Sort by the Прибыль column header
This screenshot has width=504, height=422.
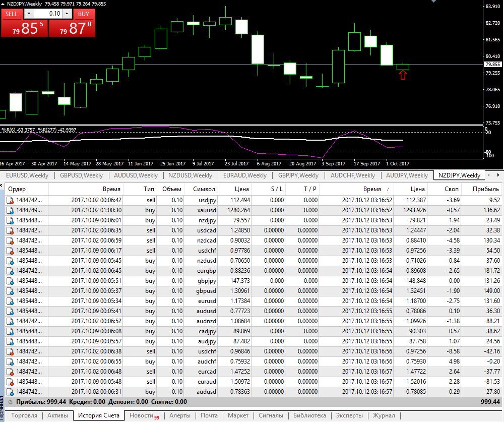(x=485, y=189)
